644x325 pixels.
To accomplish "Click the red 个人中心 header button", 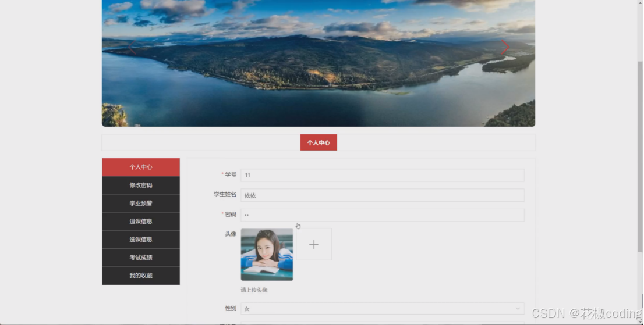I will 319,142.
